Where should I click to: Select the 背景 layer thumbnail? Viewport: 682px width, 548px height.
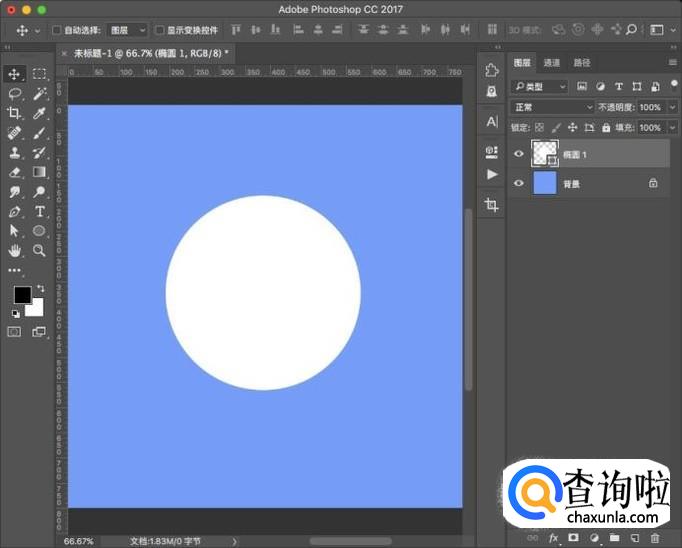545,183
